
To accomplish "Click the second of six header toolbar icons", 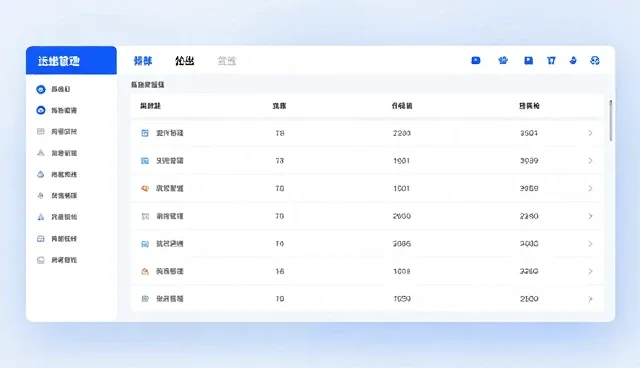I will pos(503,60).
